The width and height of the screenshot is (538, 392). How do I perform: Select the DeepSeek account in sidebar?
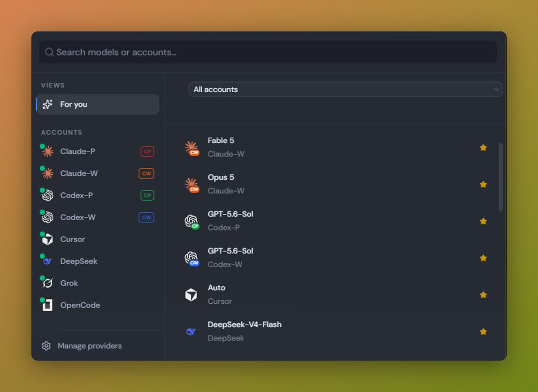[98, 261]
